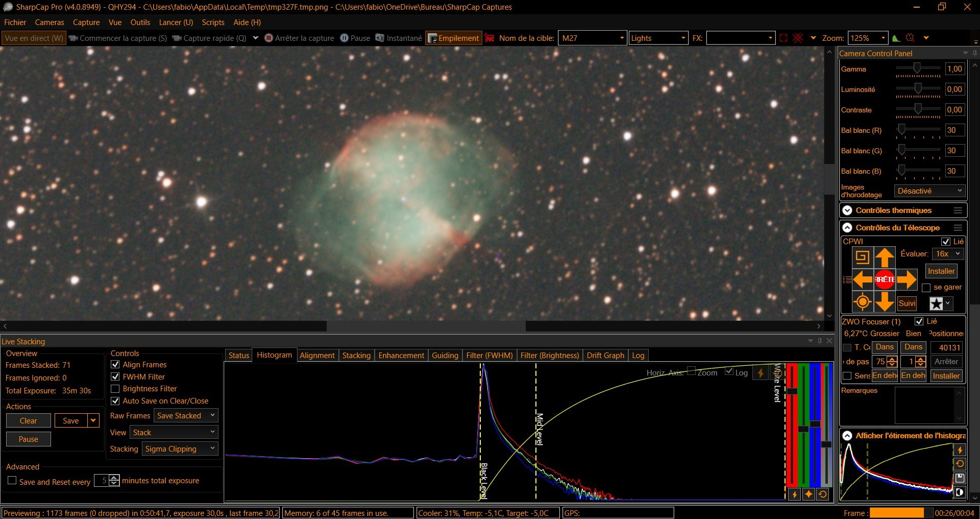Click the Empilement live stack button

pos(453,38)
